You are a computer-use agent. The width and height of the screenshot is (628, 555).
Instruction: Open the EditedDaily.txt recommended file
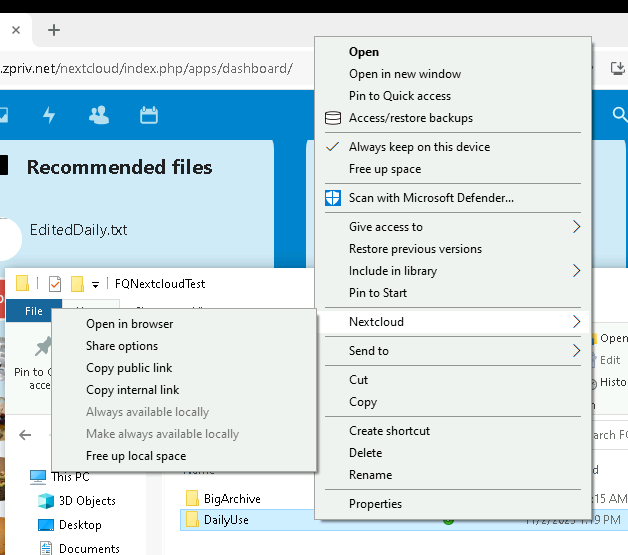click(78, 230)
